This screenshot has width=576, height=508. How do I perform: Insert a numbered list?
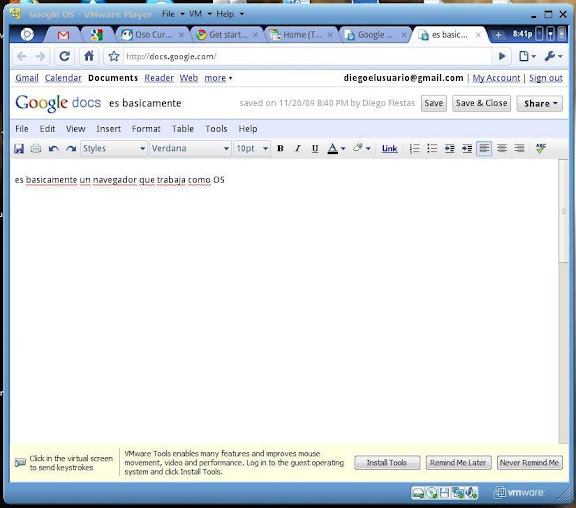[x=414, y=148]
